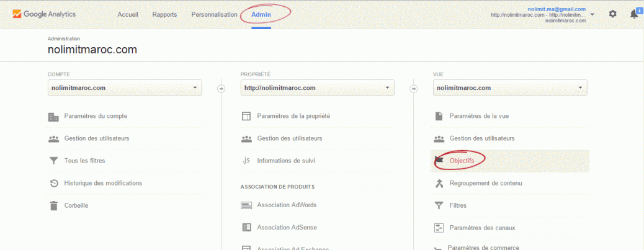644x250 pixels.
Task: Open Association AdWords link
Action: 286,205
